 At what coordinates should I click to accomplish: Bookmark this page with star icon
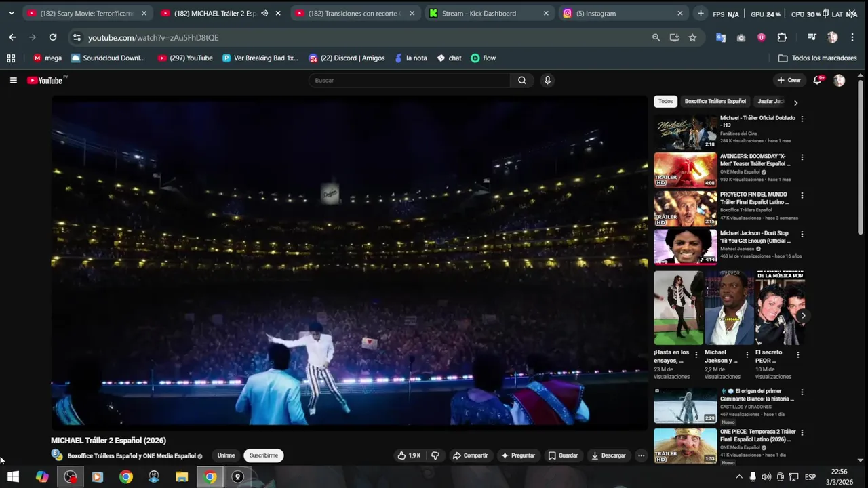click(x=692, y=37)
